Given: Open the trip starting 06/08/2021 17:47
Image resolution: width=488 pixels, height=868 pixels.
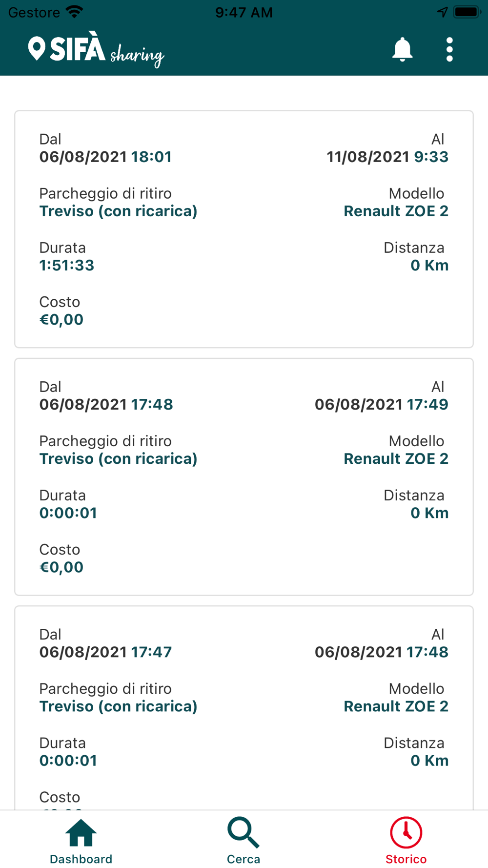Looking at the screenshot, I should [x=244, y=708].
